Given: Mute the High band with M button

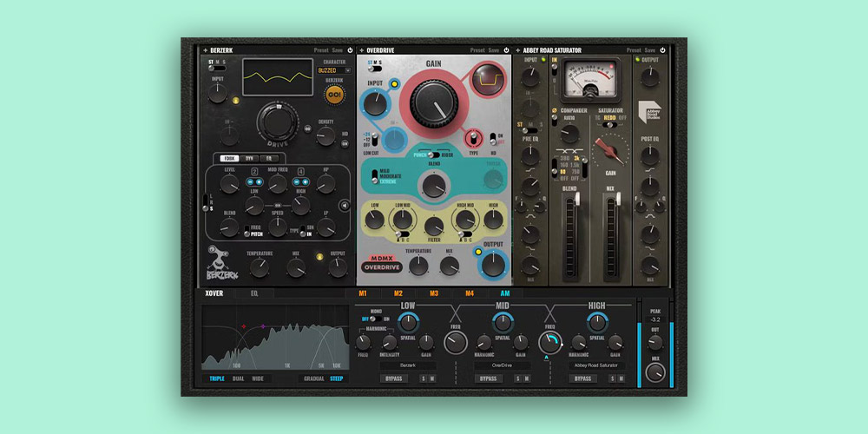Looking at the screenshot, I should pyautogui.click(x=621, y=378).
